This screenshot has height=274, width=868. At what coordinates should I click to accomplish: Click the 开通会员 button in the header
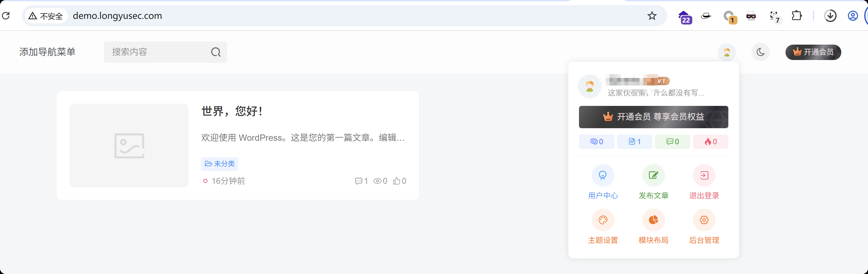(813, 52)
